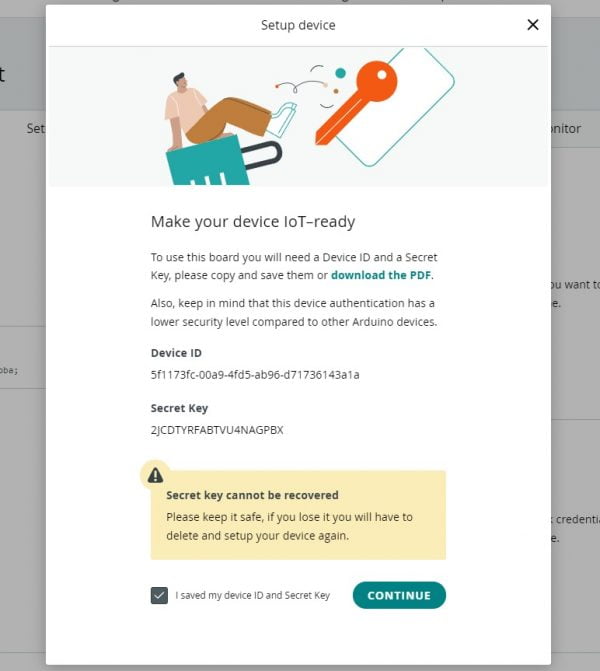
Task: Click the warning triangle icon
Action: 155,475
